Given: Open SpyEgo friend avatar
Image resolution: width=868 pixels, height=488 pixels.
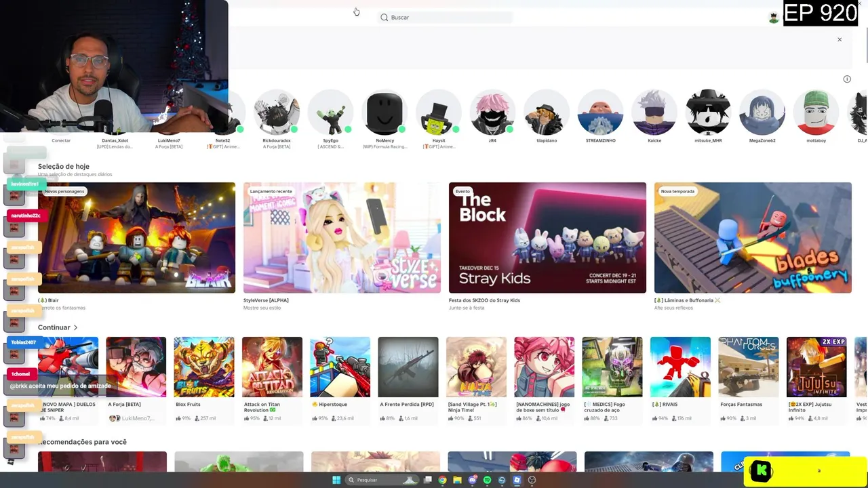Looking at the screenshot, I should pos(330,113).
